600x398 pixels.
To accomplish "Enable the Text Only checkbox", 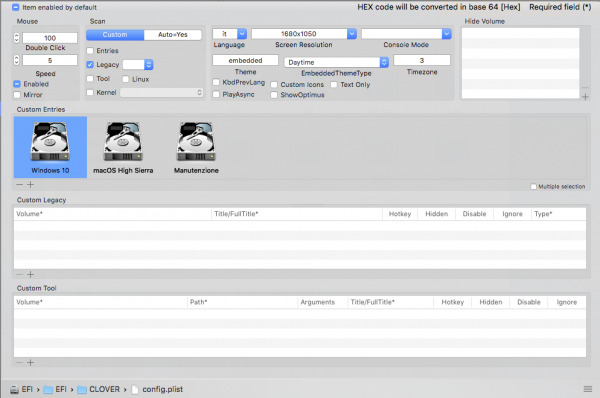I will 334,85.
